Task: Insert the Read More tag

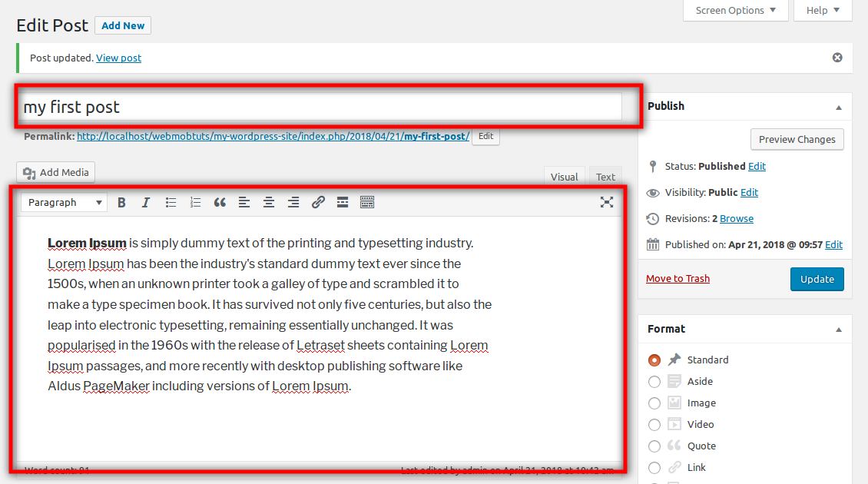Action: point(343,202)
